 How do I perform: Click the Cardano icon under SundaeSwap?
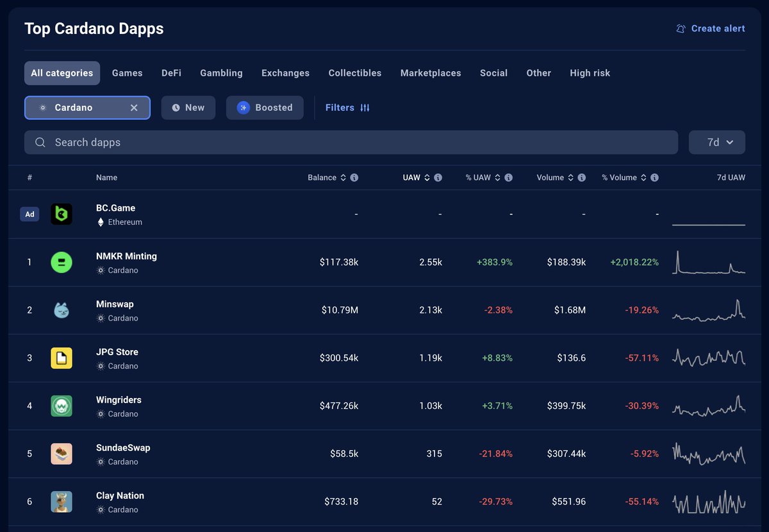click(x=101, y=462)
